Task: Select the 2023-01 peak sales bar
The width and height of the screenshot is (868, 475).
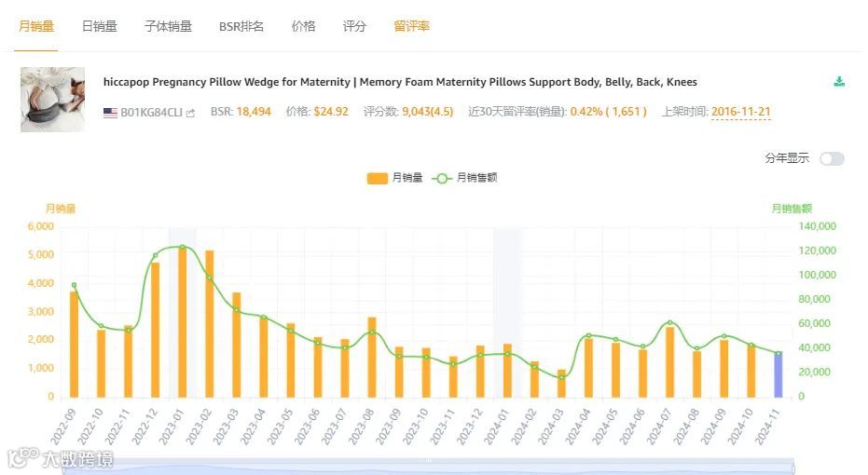Action: (182, 322)
